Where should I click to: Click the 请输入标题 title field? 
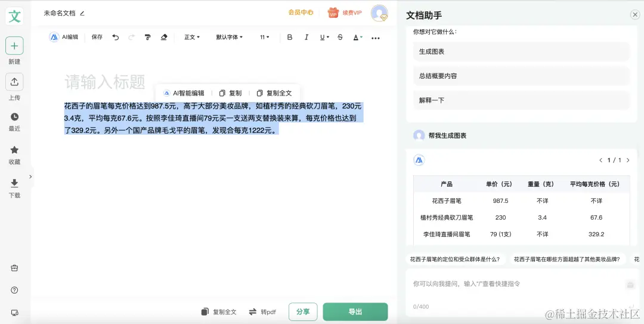coord(105,82)
